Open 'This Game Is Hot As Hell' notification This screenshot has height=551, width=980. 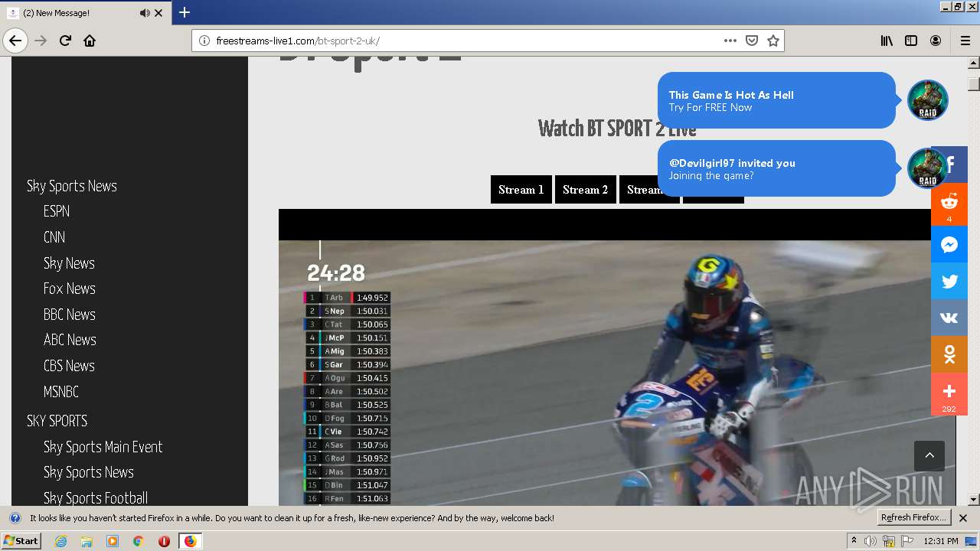(776, 100)
